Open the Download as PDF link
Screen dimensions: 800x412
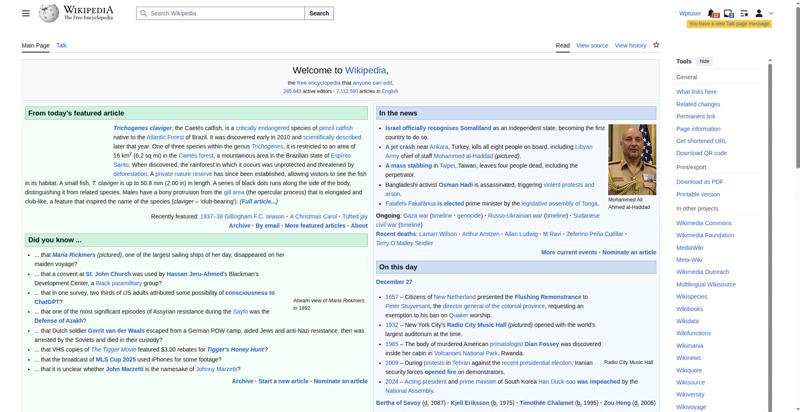699,181
